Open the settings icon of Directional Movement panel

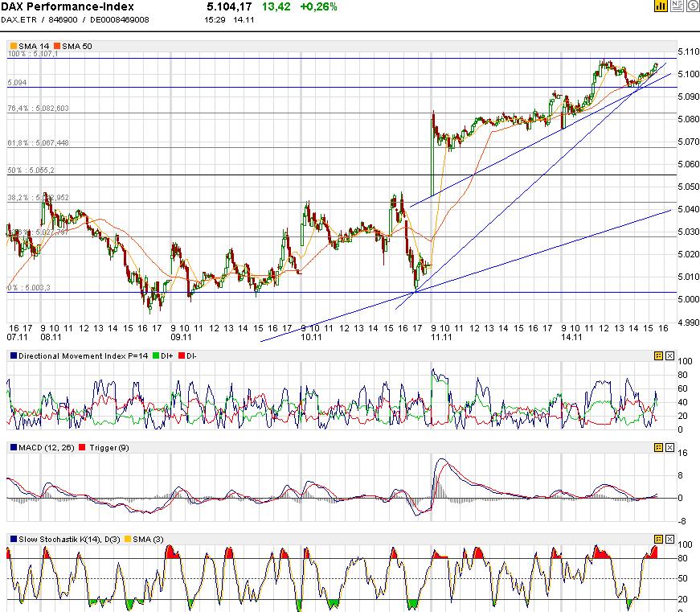point(658,355)
